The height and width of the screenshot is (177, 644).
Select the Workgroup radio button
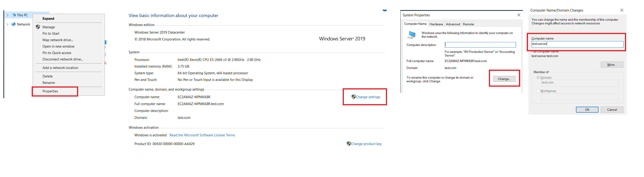538,91
